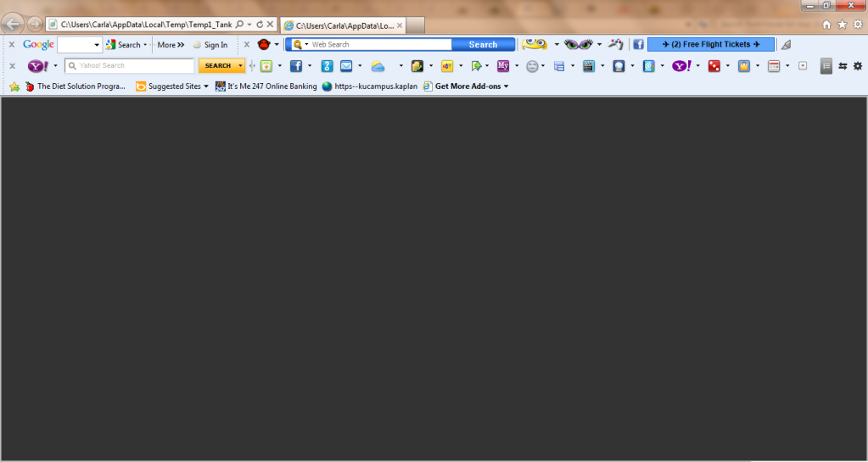Close the Google toolbar with its X
Viewport: 868px width, 462px height.
pyautogui.click(x=12, y=45)
